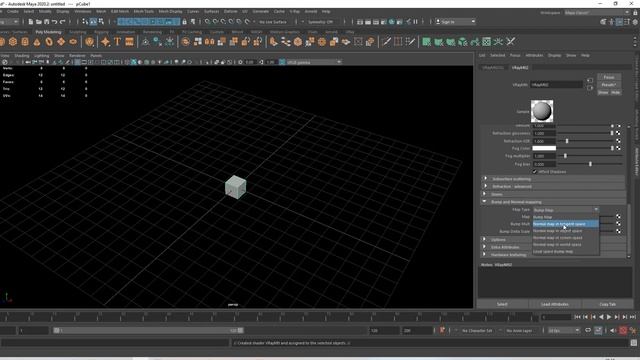Click the polygon cone shelf icon
640x360 pixels.
(37, 42)
